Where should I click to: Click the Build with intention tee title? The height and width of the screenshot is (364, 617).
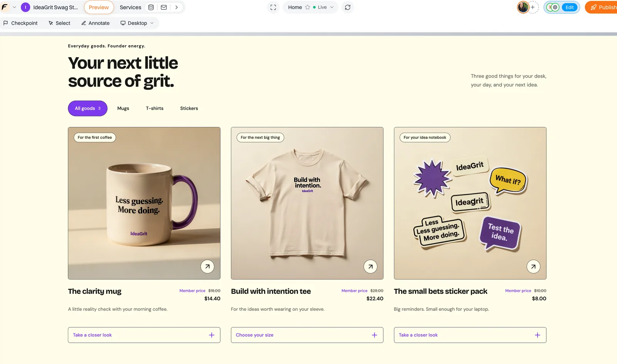click(x=271, y=292)
